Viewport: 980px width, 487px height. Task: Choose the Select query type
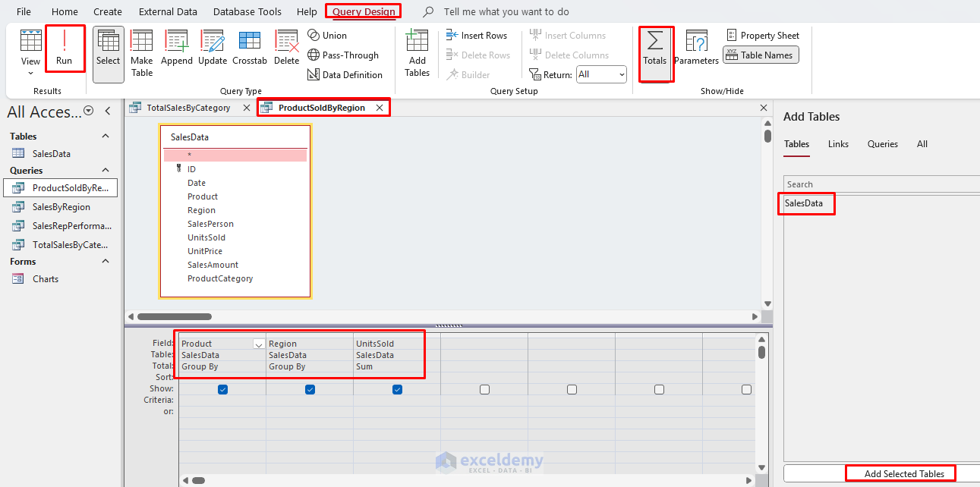(x=108, y=54)
